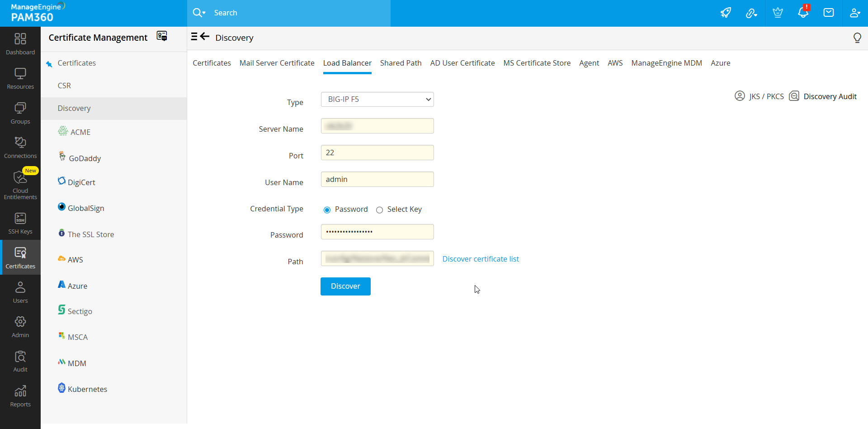The width and height of the screenshot is (868, 429).
Task: Open the Dashboard sidebar icon
Action: (20, 44)
